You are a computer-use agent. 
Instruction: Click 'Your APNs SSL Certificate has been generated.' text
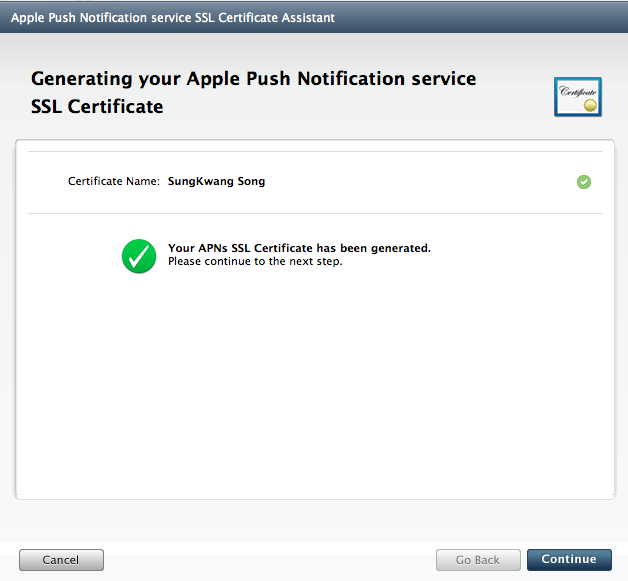pyautogui.click(x=299, y=248)
